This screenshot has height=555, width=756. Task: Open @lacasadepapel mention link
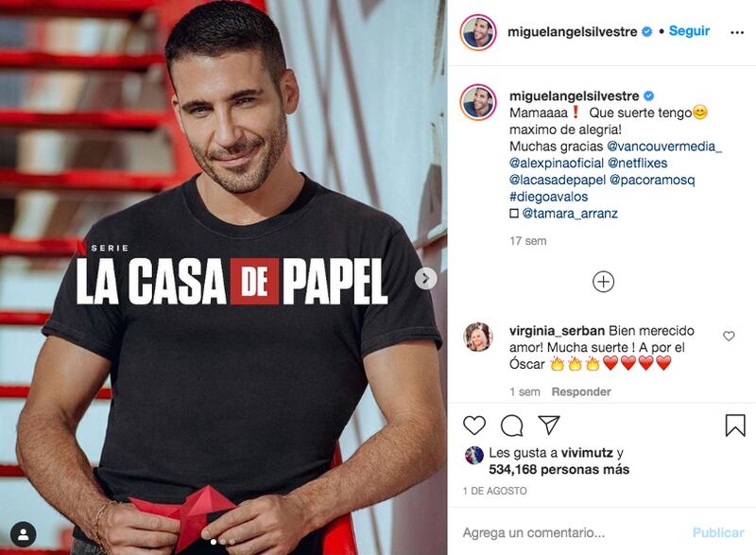558,180
